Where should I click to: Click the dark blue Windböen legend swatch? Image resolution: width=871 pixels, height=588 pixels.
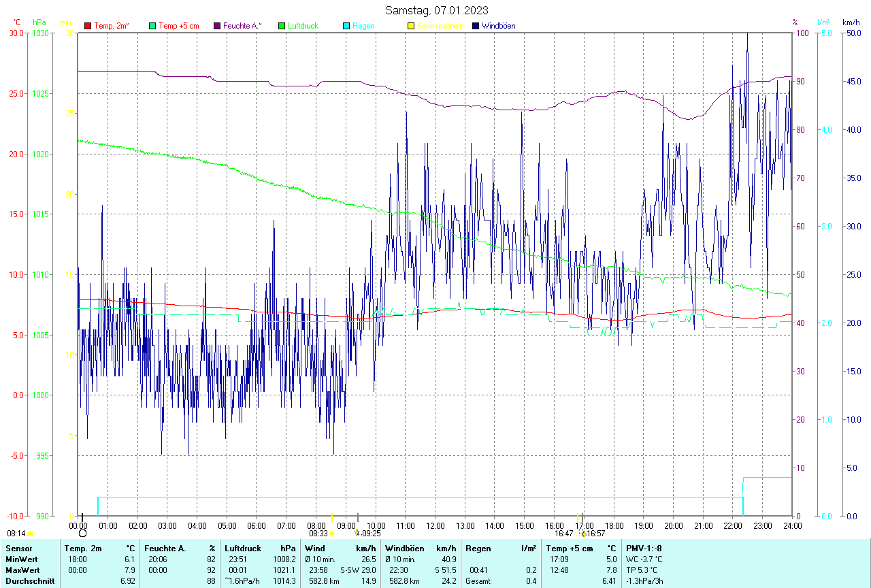pyautogui.click(x=475, y=26)
